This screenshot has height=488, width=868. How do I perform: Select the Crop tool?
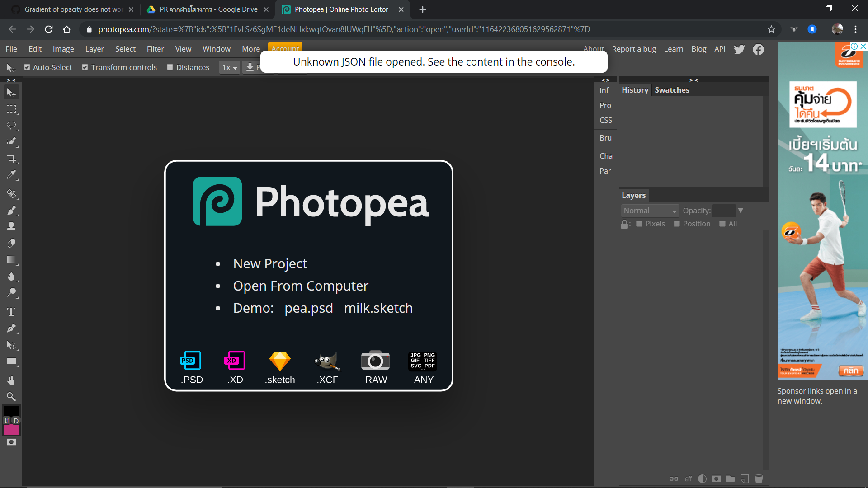pyautogui.click(x=11, y=158)
